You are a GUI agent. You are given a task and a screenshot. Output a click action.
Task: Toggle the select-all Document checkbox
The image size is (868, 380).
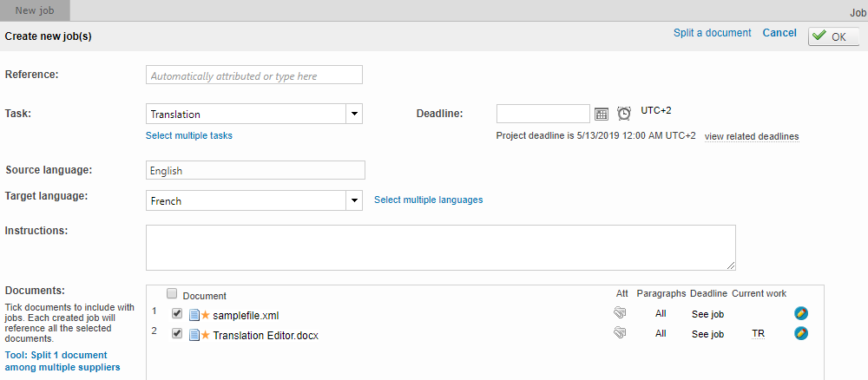[x=172, y=293]
